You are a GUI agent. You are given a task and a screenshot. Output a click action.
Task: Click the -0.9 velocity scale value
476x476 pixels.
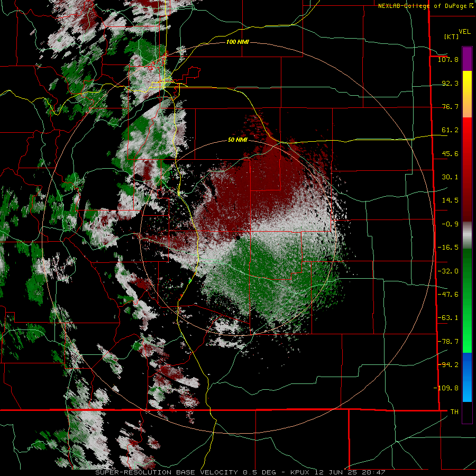pos(450,224)
